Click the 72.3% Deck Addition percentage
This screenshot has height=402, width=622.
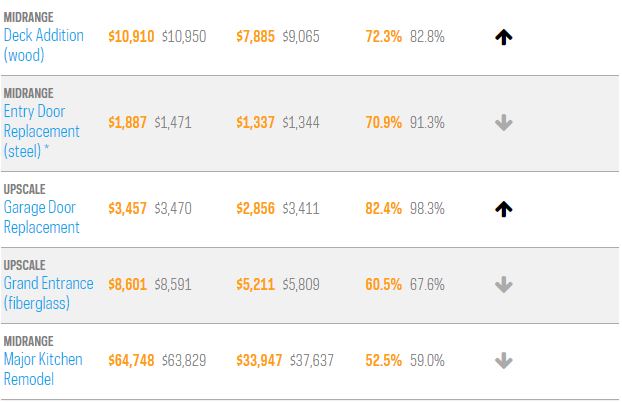click(x=384, y=36)
